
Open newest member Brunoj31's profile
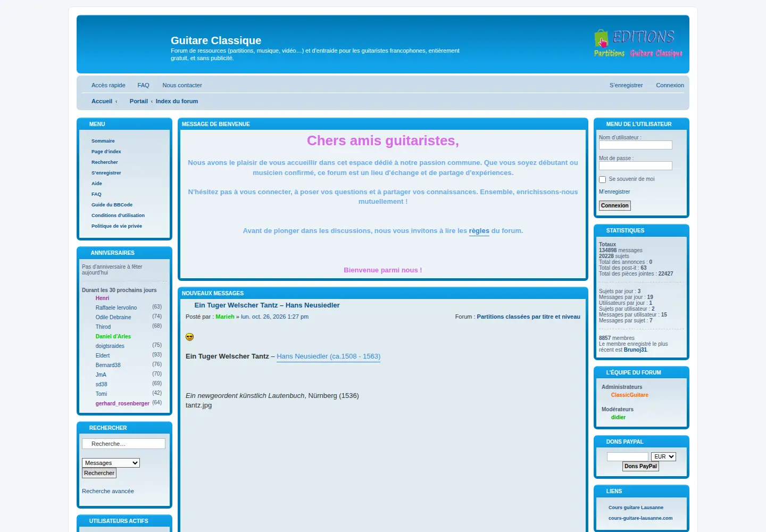[635, 350]
